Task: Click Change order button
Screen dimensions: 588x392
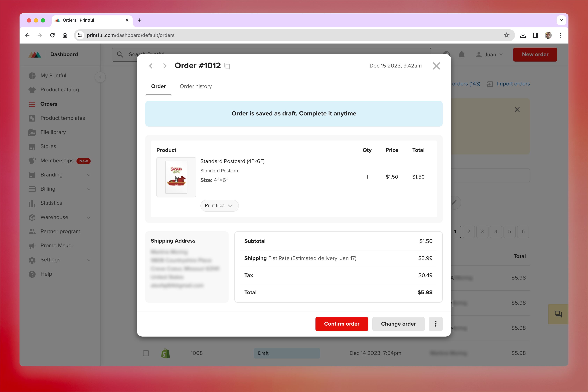Action: point(398,324)
